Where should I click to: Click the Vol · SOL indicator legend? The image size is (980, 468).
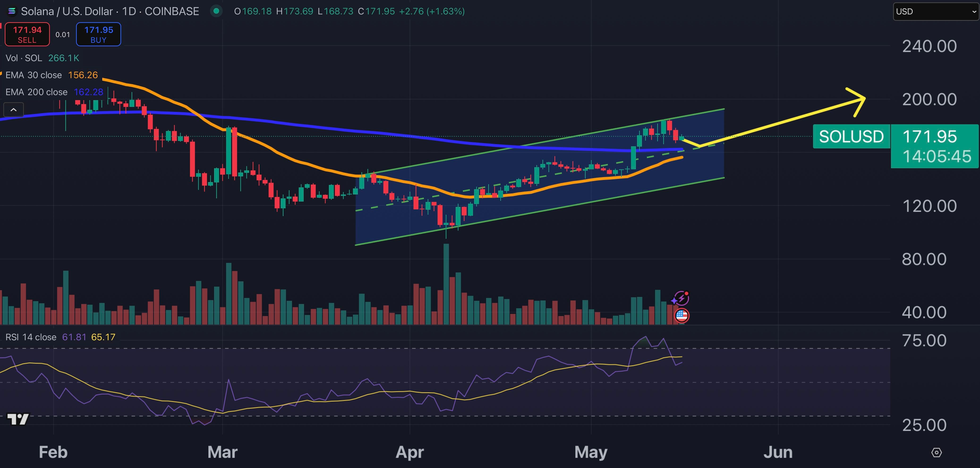[24, 58]
